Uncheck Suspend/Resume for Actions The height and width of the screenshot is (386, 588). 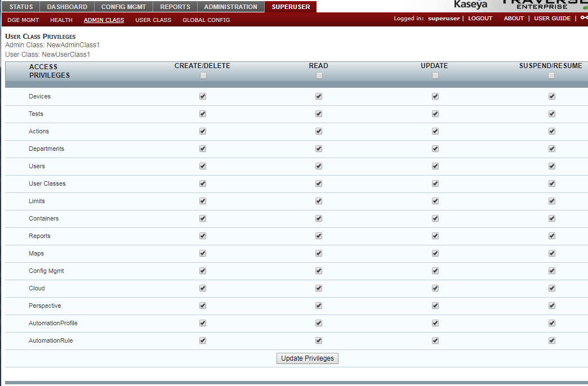(x=552, y=131)
